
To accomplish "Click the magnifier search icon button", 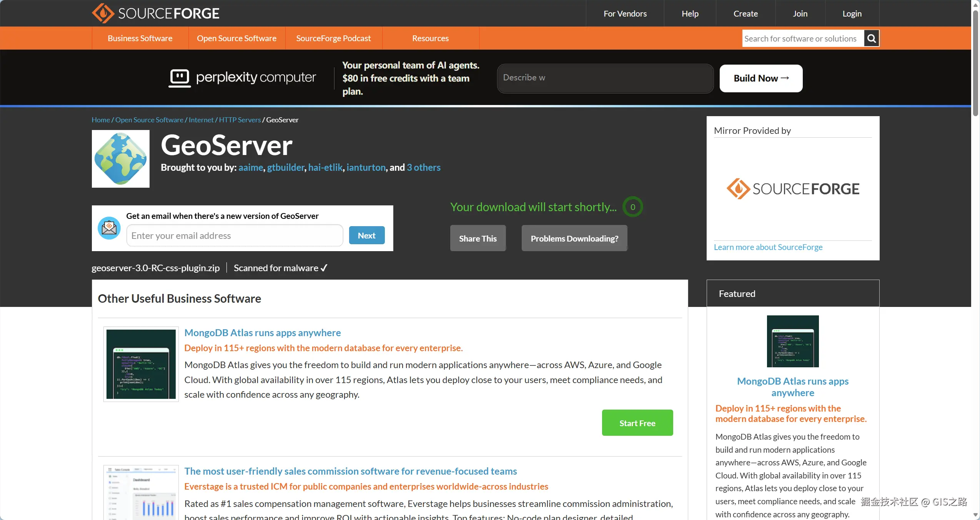I will tap(871, 38).
